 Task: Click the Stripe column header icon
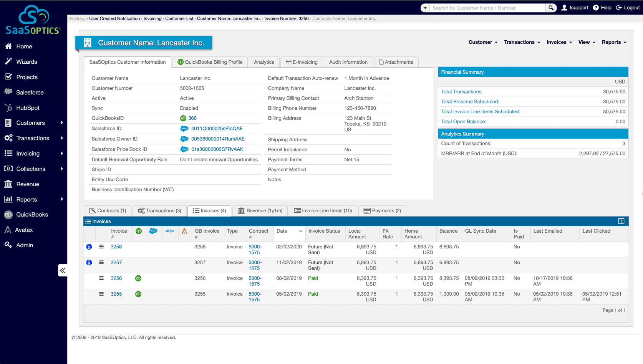(170, 231)
